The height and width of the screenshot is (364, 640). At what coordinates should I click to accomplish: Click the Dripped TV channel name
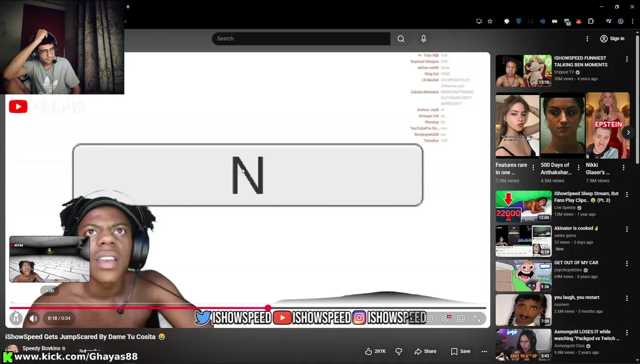(564, 72)
